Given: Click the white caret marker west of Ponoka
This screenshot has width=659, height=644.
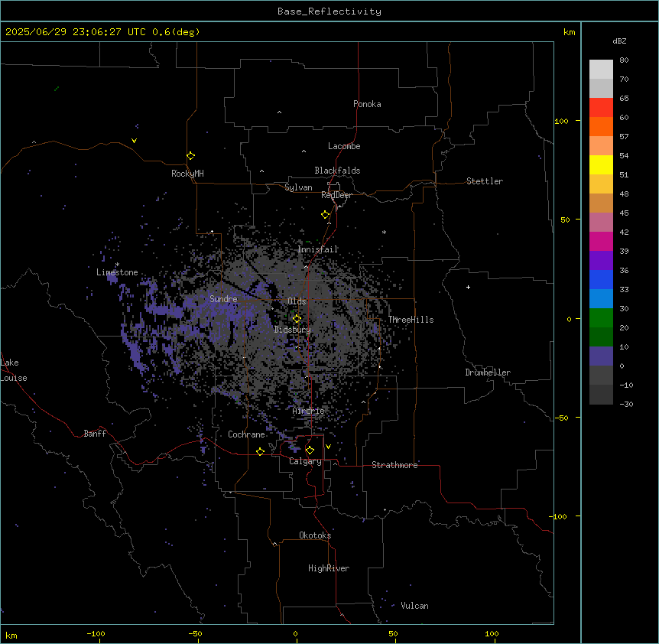Looking at the screenshot, I should click(x=280, y=112).
